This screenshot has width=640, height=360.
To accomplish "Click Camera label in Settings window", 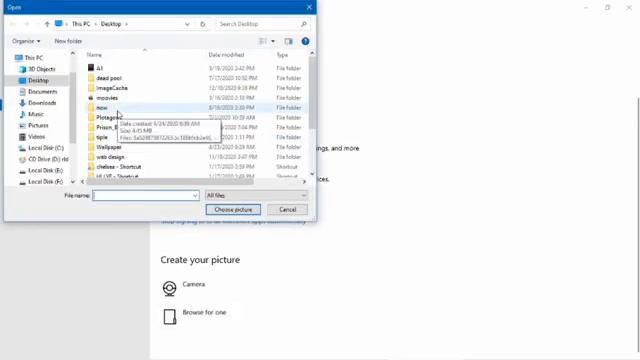I will pos(193,284).
